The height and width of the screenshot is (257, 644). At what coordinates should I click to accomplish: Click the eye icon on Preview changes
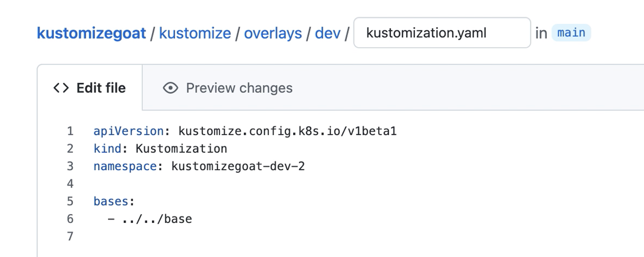pos(171,88)
